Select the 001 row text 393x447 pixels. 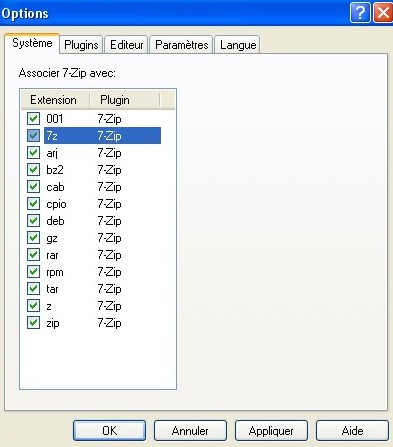click(55, 119)
